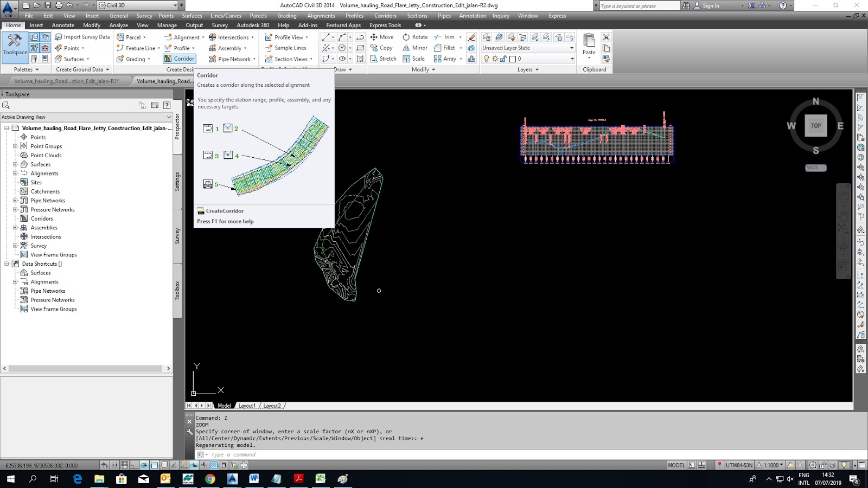Image resolution: width=868 pixels, height=488 pixels.
Task: Launch the Corridor creation tool
Action: pyautogui.click(x=178, y=59)
